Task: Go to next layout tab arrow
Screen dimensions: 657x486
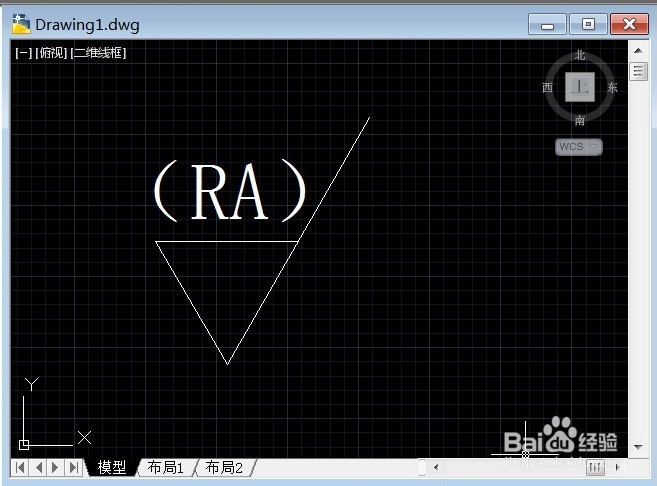Action: click(x=55, y=467)
